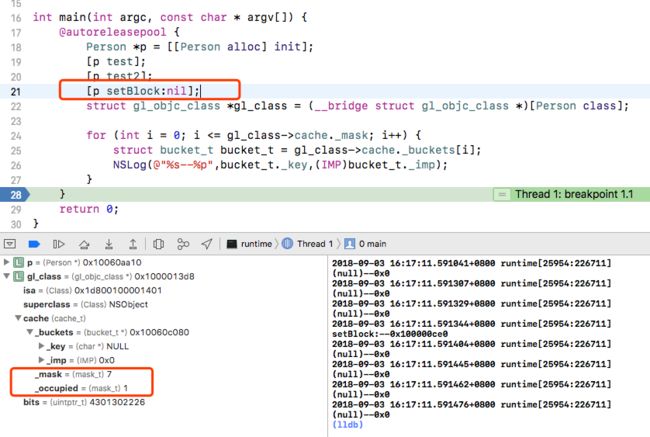Collapse the cache (cache_t) node
This screenshot has width=650, height=437.
18,318
